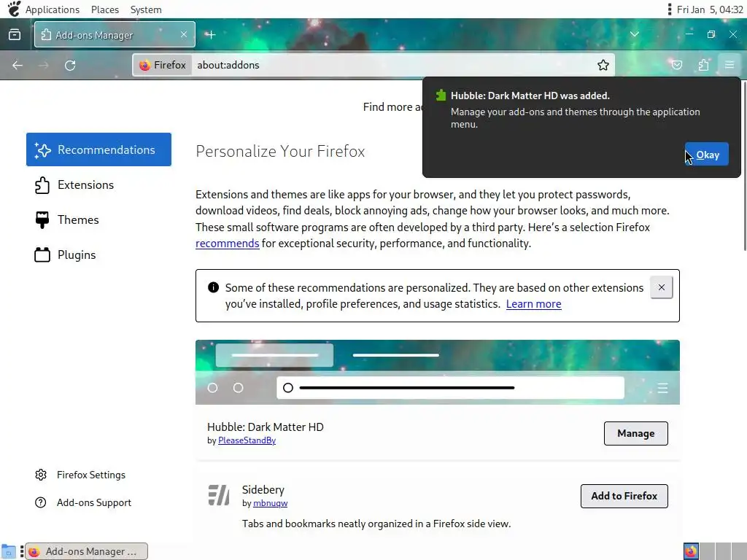Click the page vertical scrollbar
This screenshot has width=747, height=560.
[x=744, y=166]
